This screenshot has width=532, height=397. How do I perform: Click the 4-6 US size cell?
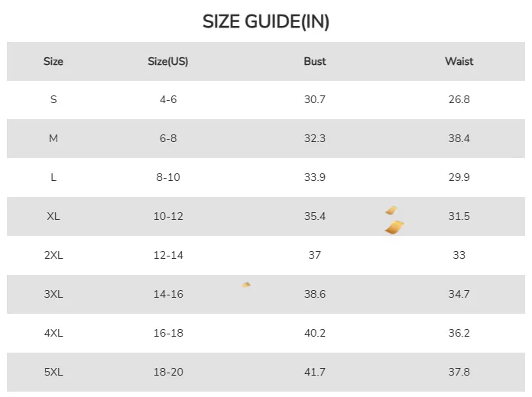[168, 99]
